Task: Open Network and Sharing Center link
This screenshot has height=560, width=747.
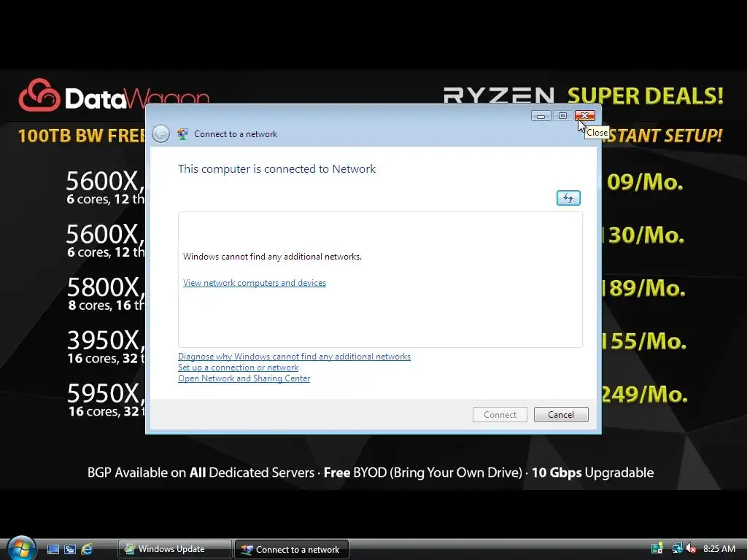Action: 244,378
